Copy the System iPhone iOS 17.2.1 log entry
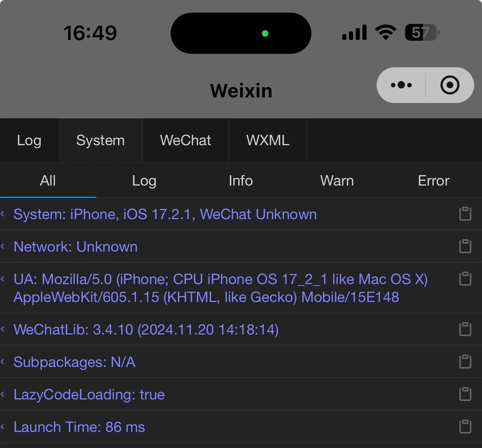This screenshot has height=448, width=482. pyautogui.click(x=465, y=214)
